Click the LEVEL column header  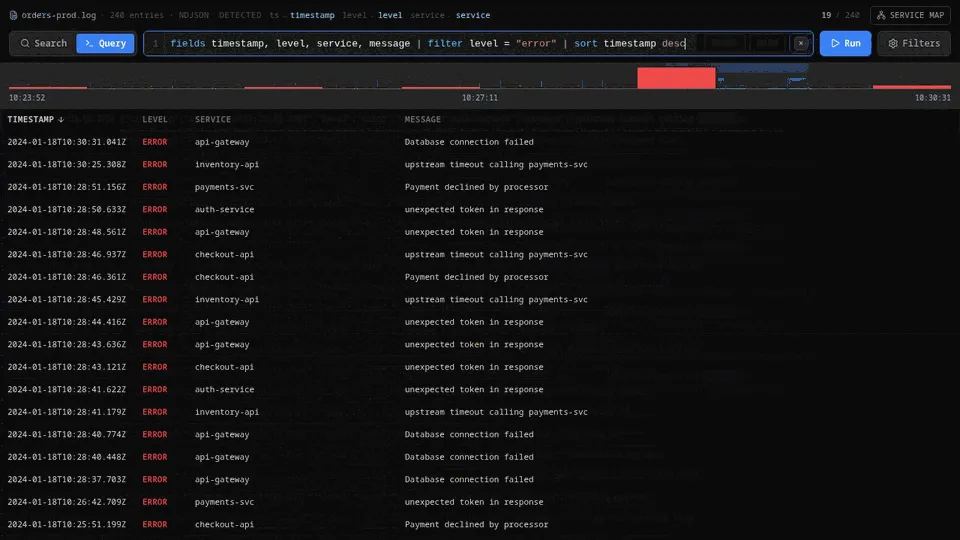[155, 119]
